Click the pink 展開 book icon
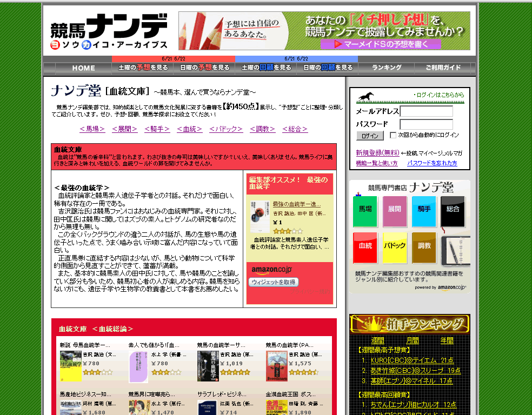Image resolution: width=532 pixels, height=415 pixels. coord(395,211)
